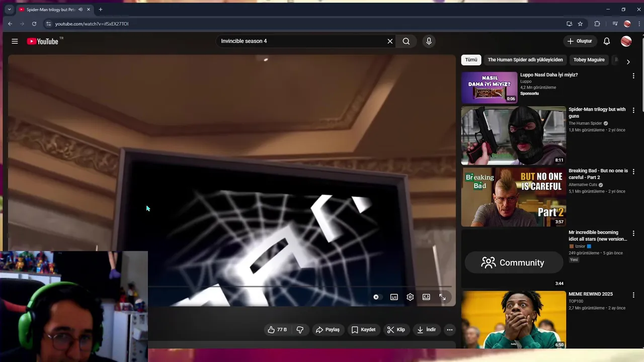The image size is (644, 362).
Task: Click the Alternative Cuts channel name
Action: pos(583,185)
